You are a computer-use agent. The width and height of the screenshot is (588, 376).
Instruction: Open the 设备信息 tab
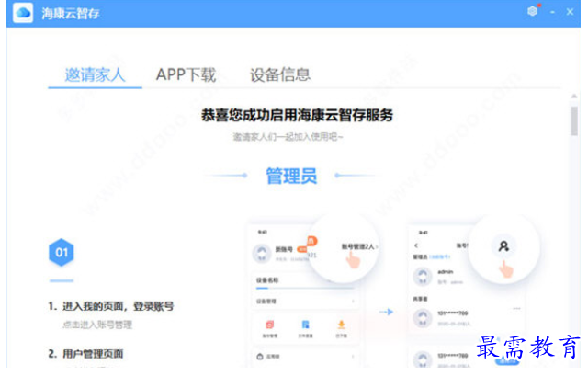click(280, 74)
